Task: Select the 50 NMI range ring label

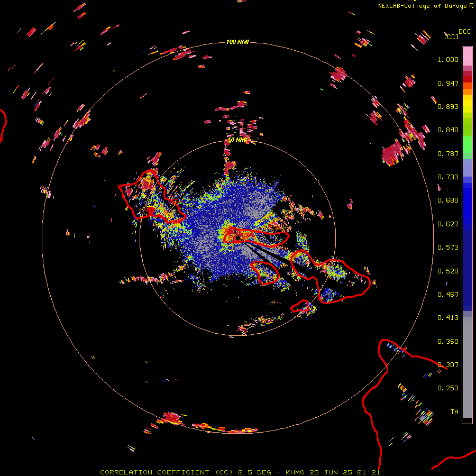Action: click(x=237, y=140)
